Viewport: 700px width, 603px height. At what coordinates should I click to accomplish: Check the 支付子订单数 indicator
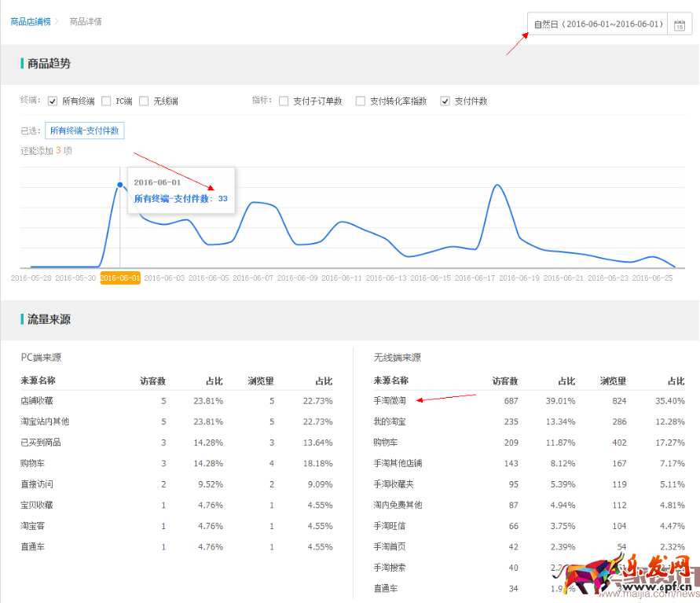click(284, 101)
